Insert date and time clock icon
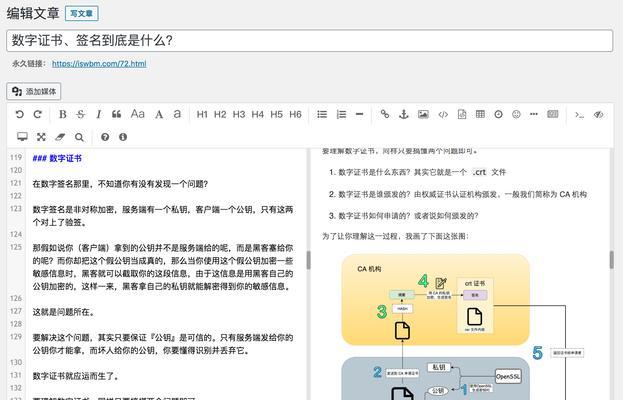 pos(498,114)
